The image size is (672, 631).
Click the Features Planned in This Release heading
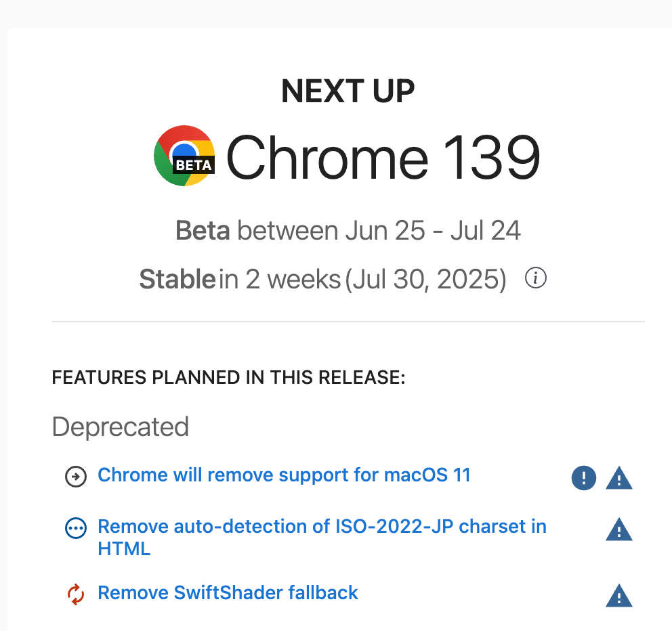coord(228,377)
